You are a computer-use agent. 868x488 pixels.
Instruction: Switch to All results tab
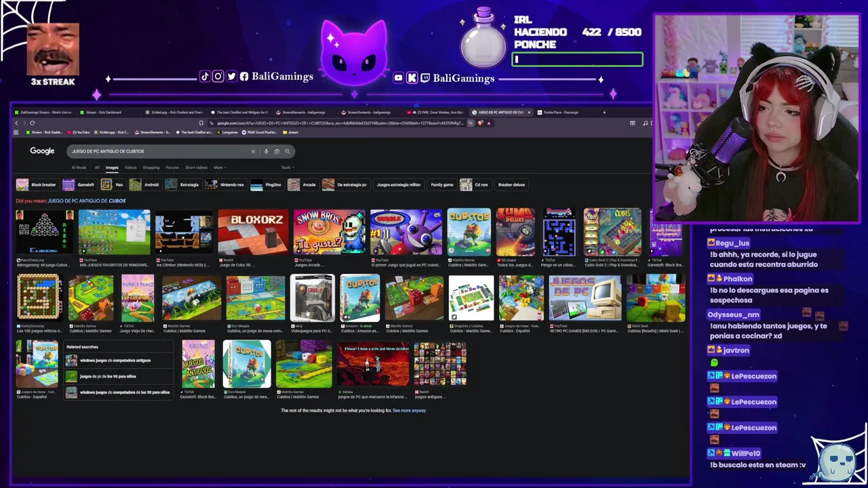[97, 167]
